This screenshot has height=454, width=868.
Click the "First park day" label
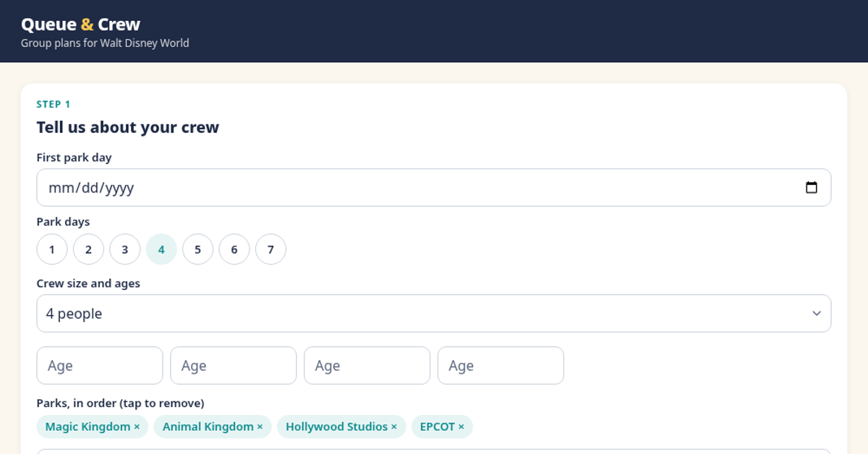(74, 158)
